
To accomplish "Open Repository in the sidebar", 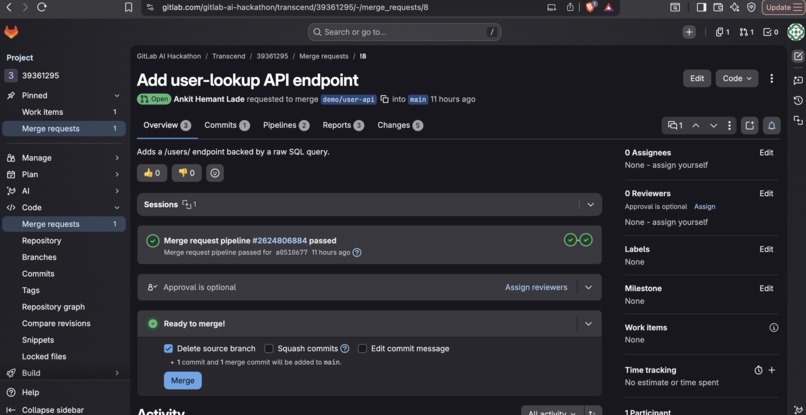I will click(x=42, y=241).
